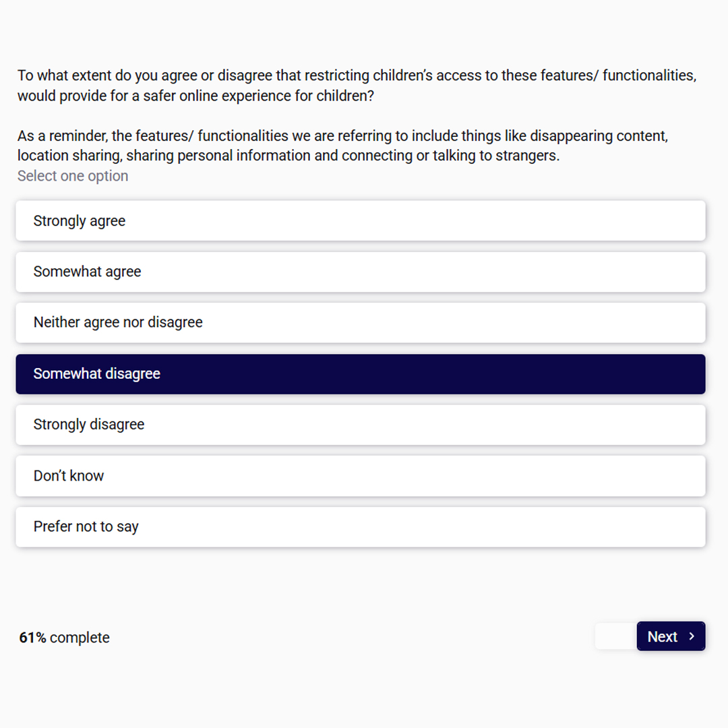728x728 pixels.
Task: Deselect the highlighted Somewhat disagree option
Action: 360,373
